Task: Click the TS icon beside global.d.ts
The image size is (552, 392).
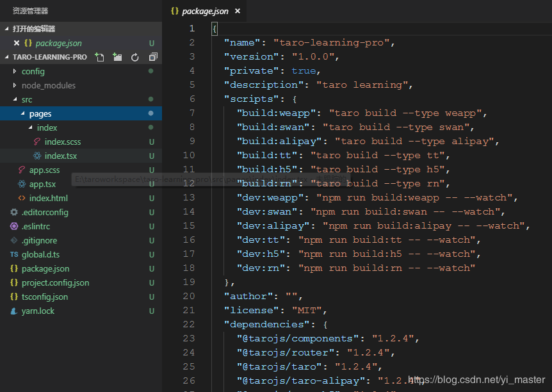Action: point(14,254)
